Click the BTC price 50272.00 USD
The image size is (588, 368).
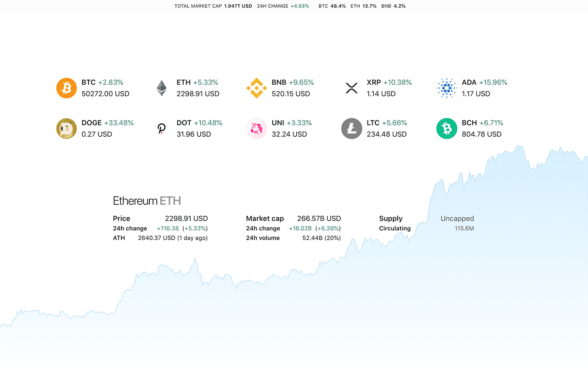[x=105, y=93]
